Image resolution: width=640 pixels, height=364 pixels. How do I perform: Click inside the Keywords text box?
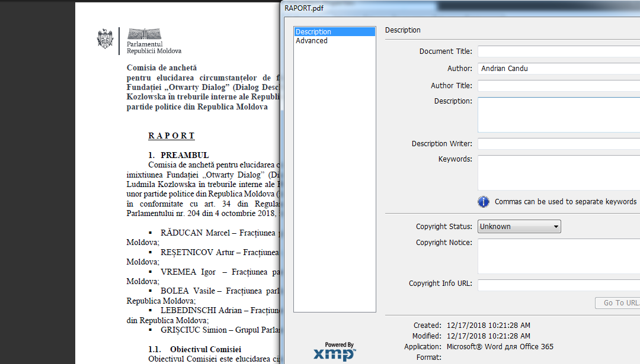558,172
